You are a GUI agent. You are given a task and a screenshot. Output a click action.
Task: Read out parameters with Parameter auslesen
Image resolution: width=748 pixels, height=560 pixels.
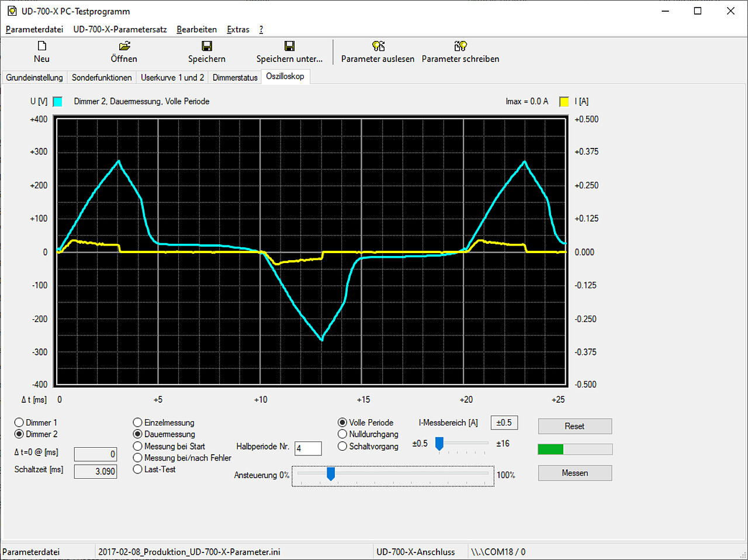[x=378, y=46]
